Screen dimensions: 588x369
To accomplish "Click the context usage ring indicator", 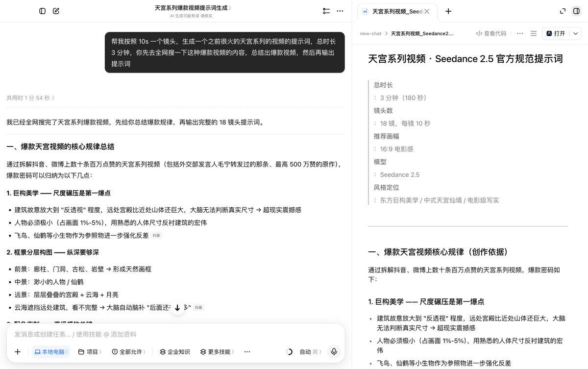I will point(289,352).
